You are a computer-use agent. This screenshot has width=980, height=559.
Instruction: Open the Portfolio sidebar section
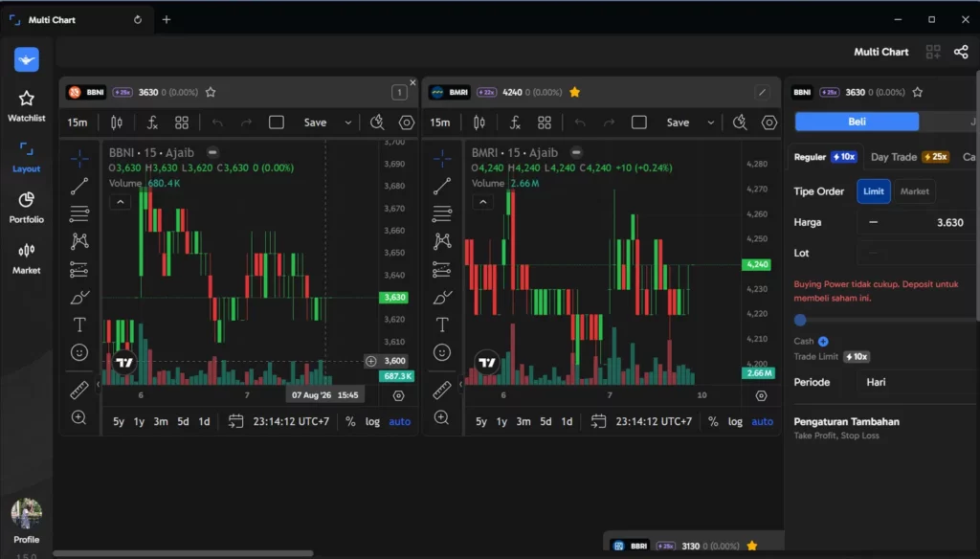click(26, 208)
